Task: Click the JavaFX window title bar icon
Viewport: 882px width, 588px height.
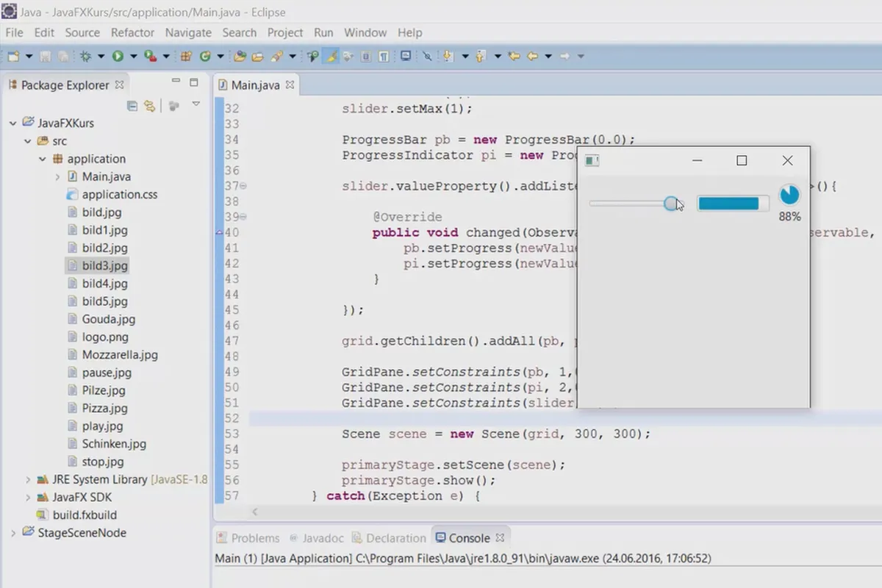Action: point(592,160)
